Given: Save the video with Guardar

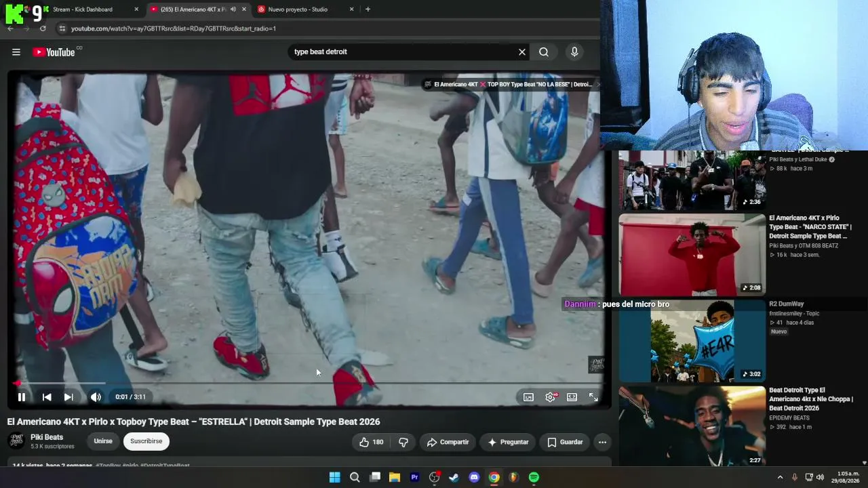Looking at the screenshot, I should click(565, 442).
